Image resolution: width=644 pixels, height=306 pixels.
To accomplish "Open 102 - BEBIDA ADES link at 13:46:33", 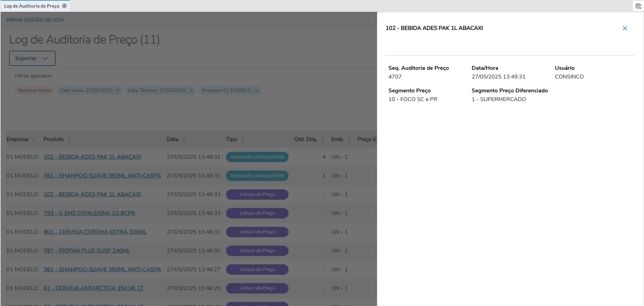I will point(92,195).
